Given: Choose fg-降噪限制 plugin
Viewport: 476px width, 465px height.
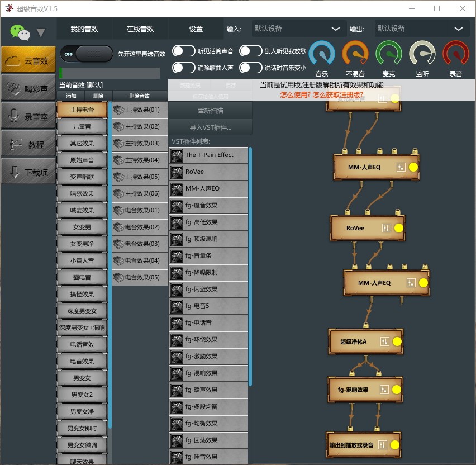Looking at the screenshot, I should [x=208, y=272].
